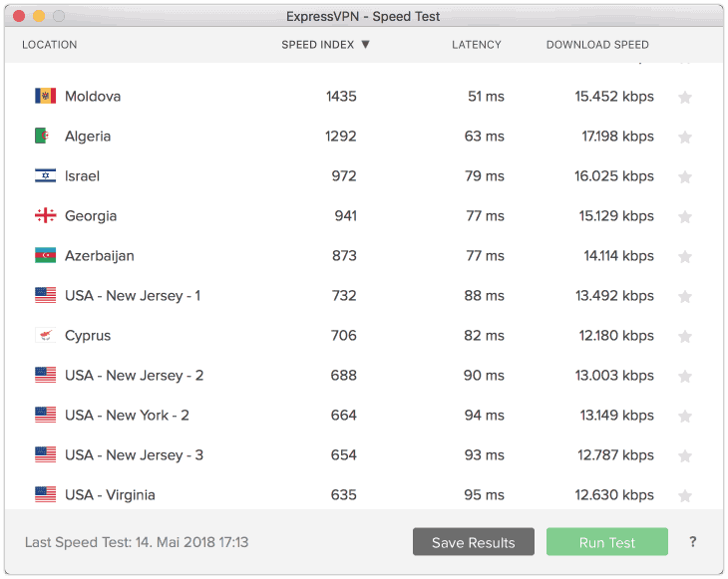This screenshot has height=579, width=728.
Task: Star the USA - New Jersey - 2 row
Action: coord(685,377)
